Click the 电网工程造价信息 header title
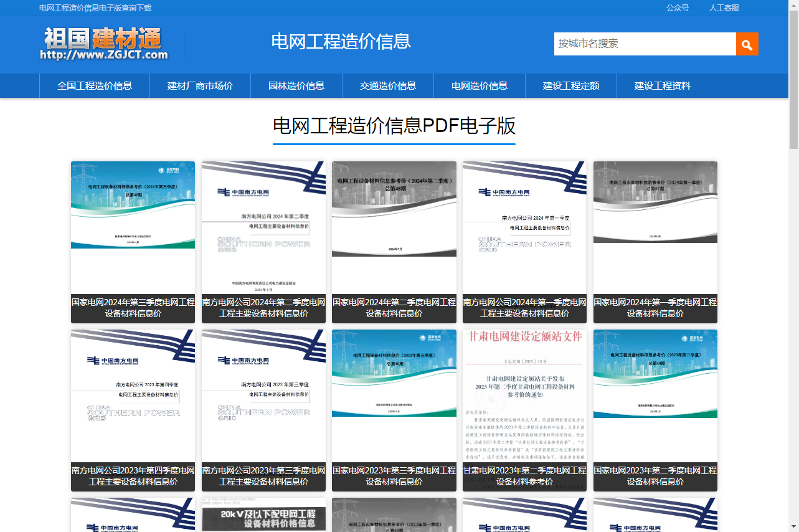The height and width of the screenshot is (532, 799). (x=341, y=41)
